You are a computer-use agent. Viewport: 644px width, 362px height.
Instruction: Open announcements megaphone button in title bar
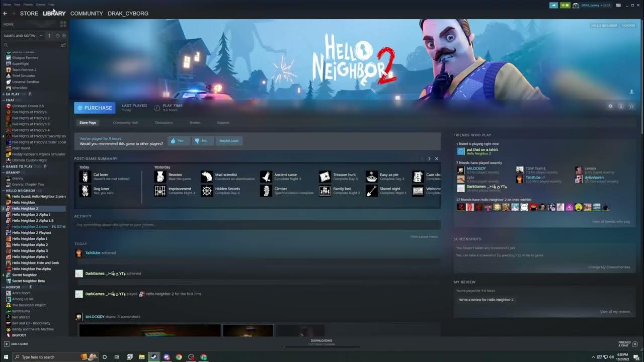pos(554,5)
